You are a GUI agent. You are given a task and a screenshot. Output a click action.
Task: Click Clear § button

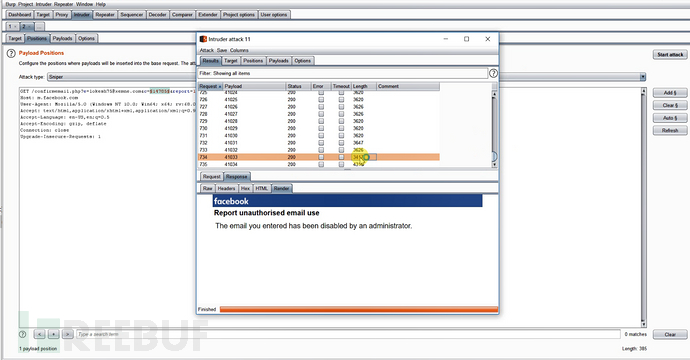670,105
